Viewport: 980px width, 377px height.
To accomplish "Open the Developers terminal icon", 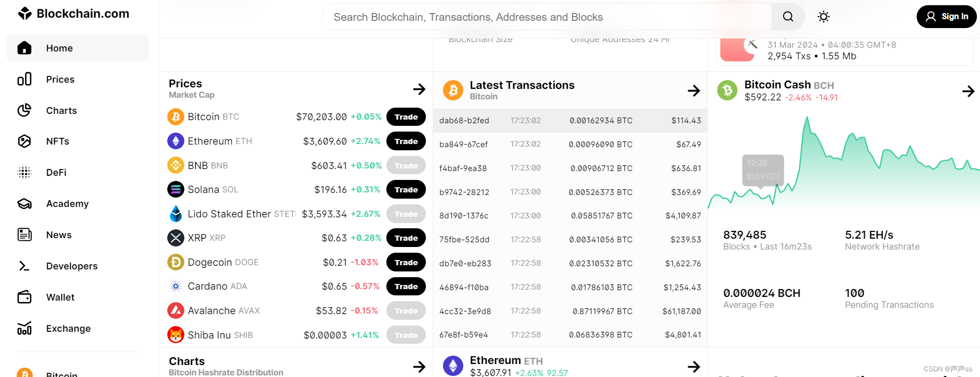I will (x=24, y=266).
